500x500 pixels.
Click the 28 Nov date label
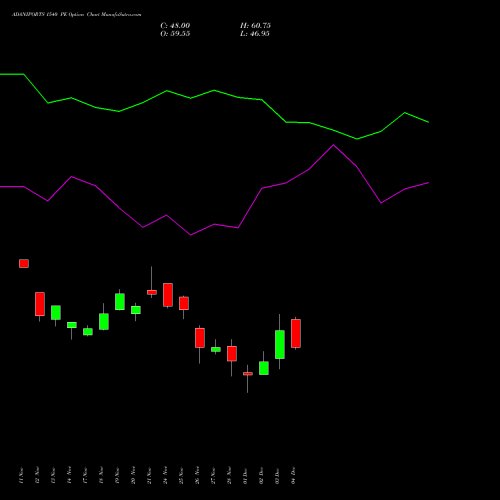229,475
